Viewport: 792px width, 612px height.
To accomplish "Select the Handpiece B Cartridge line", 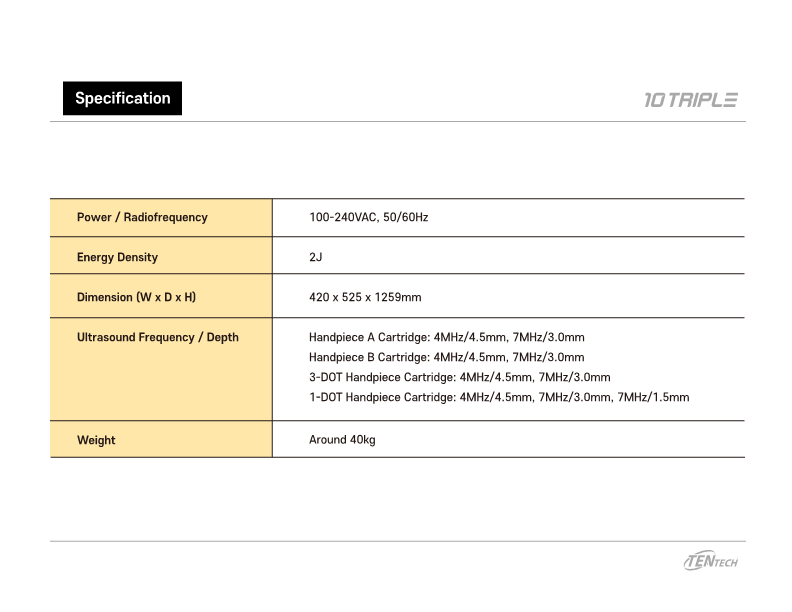I will coord(446,357).
